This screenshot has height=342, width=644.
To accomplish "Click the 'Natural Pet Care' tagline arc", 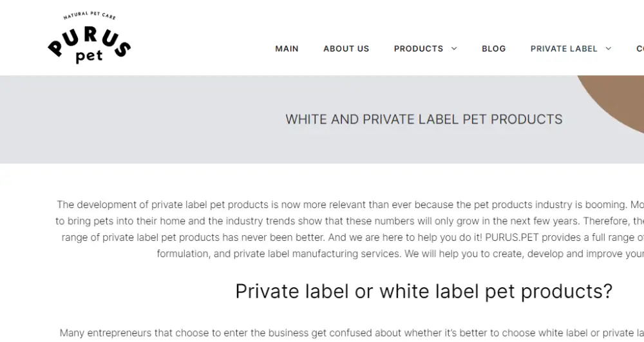I will click(90, 15).
